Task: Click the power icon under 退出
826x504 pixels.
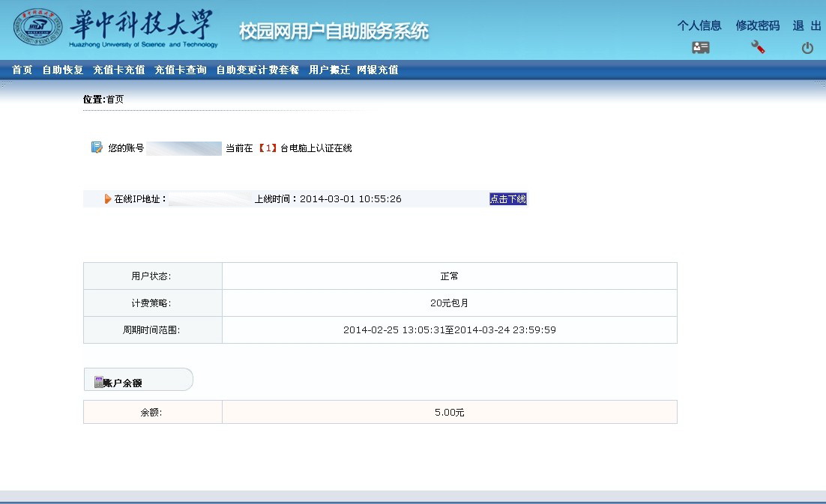Action: (x=807, y=46)
